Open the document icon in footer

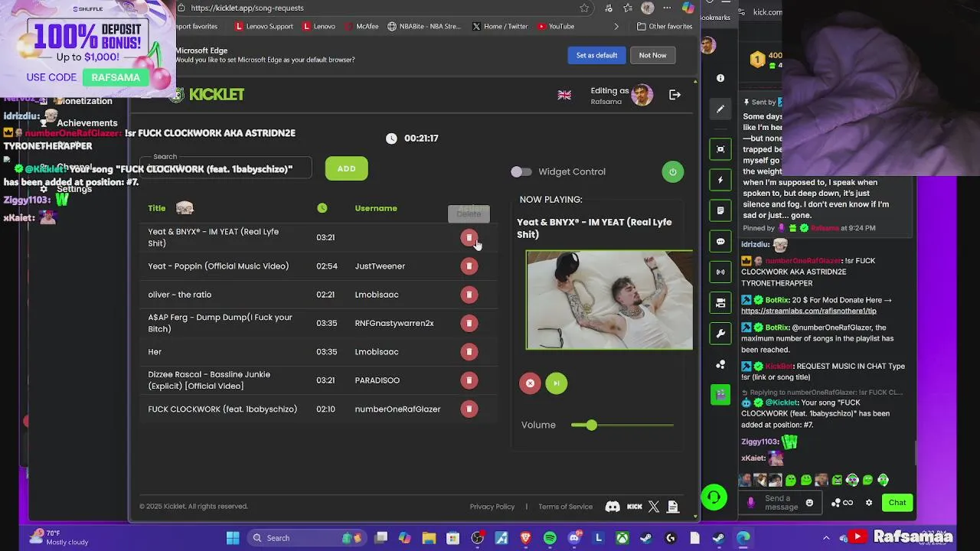point(673,507)
